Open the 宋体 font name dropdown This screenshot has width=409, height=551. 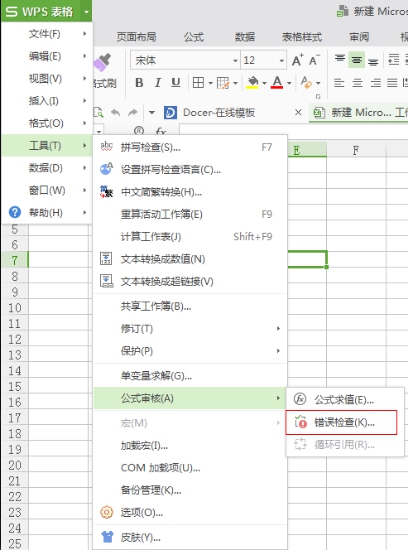pyautogui.click(x=235, y=61)
